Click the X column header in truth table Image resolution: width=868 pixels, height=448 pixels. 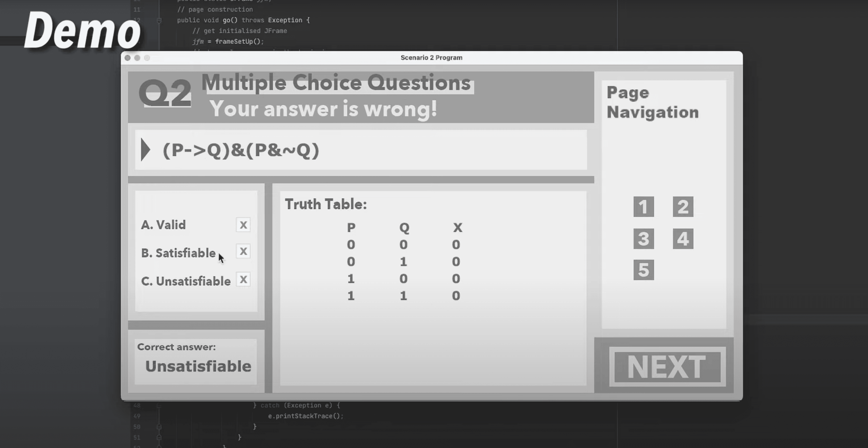457,228
